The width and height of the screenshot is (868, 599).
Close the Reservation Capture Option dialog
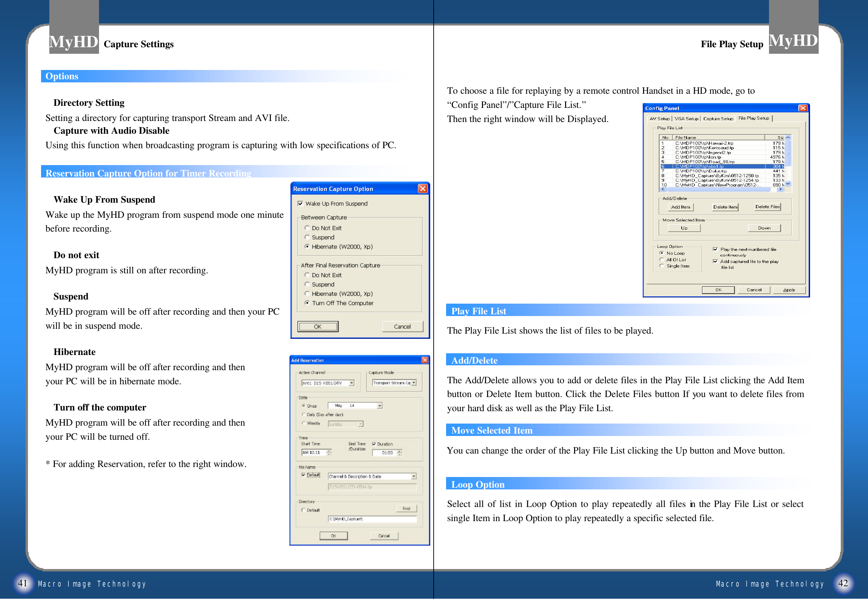[x=423, y=189]
